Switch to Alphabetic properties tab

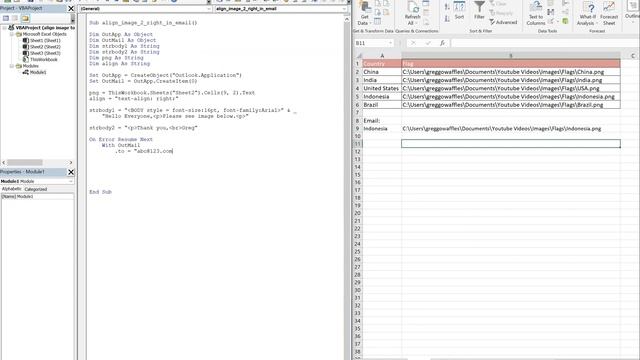[x=11, y=189]
